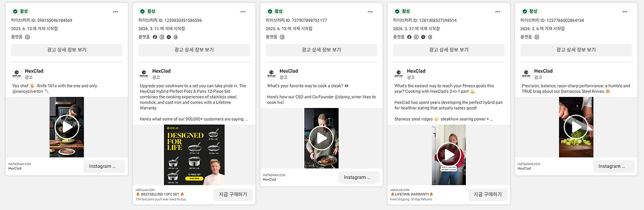This screenshot has height=210, width=644.
Task: View ad details for ad ID 1257786002864134
Action: click(576, 50)
